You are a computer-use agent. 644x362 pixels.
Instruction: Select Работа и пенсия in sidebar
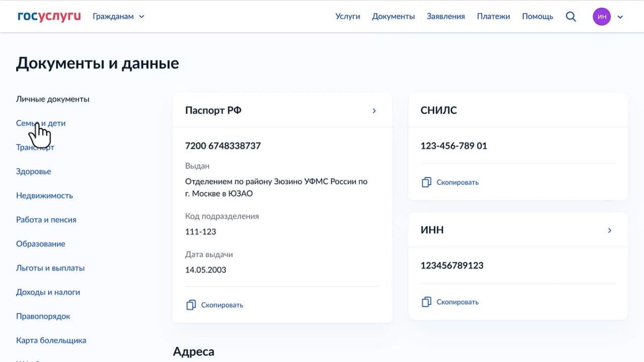click(46, 220)
